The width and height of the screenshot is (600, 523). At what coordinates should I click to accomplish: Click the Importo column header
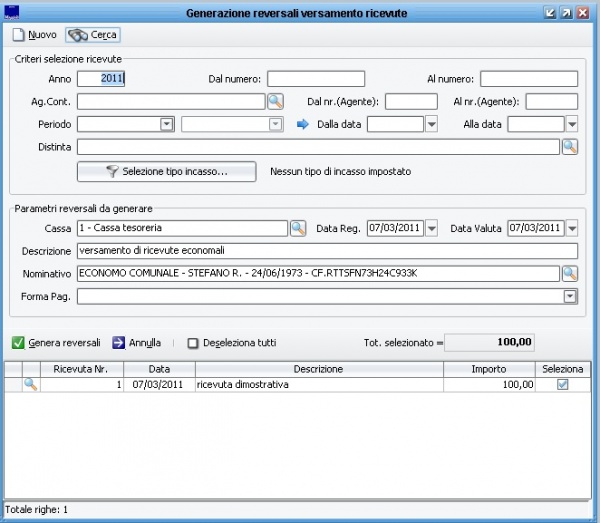pyautogui.click(x=488, y=369)
